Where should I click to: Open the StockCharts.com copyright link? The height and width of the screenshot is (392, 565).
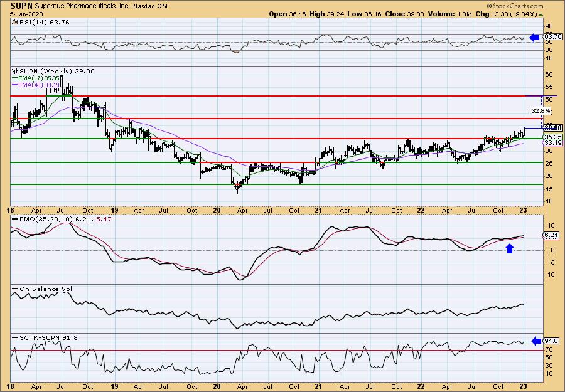pyautogui.click(x=515, y=6)
